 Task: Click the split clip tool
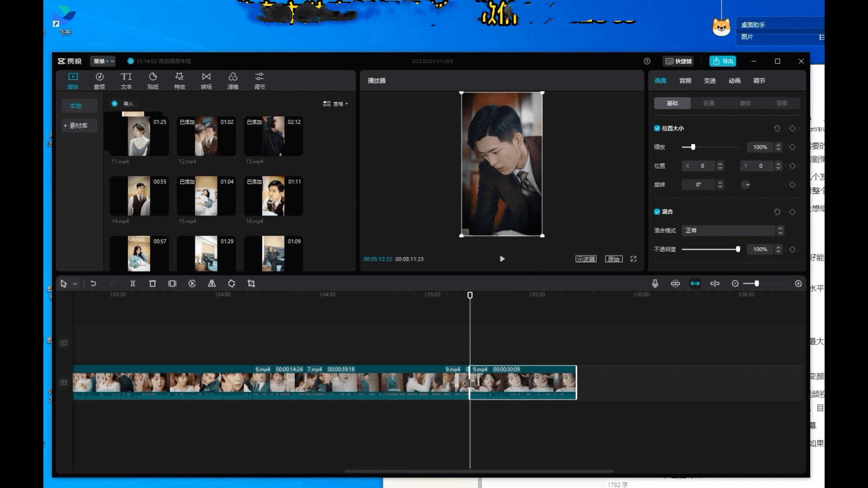pos(133,284)
